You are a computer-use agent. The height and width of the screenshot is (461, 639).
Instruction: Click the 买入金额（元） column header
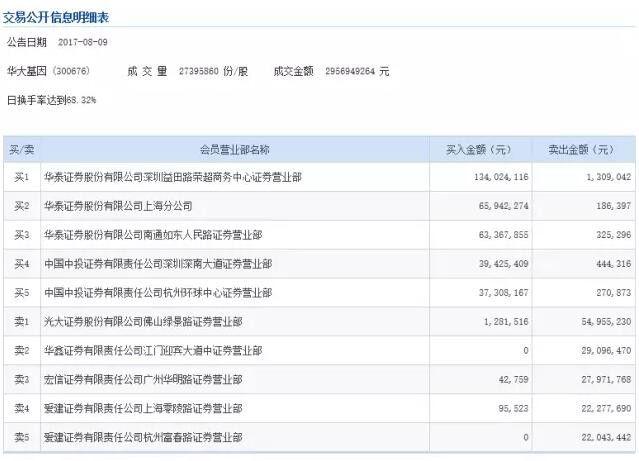(x=479, y=150)
